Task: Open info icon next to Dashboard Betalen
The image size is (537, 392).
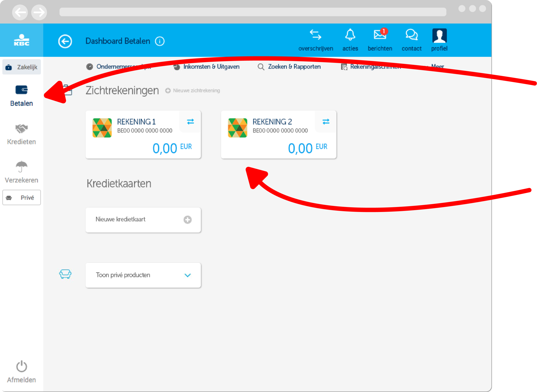Action: tap(160, 41)
